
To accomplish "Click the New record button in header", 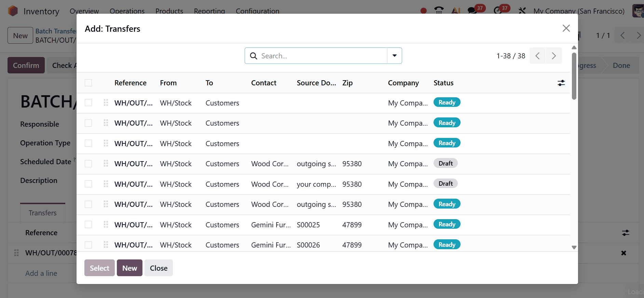I will pyautogui.click(x=20, y=36).
